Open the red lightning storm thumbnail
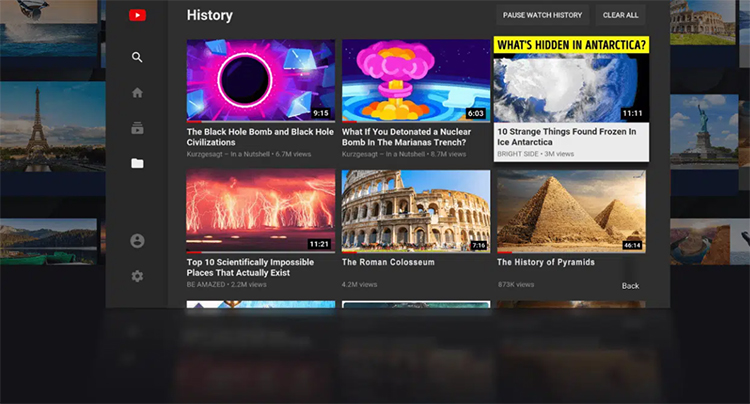The image size is (750, 404). 261,210
